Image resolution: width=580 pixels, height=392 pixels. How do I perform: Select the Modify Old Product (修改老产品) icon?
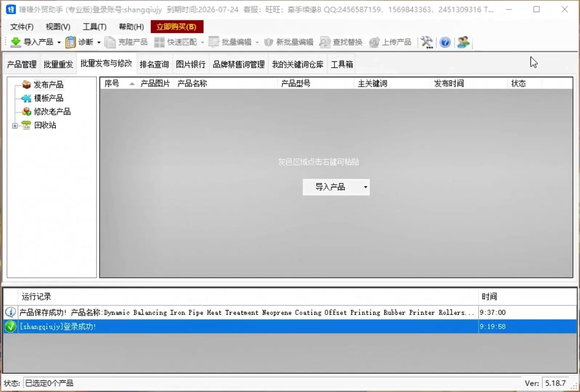(27, 111)
